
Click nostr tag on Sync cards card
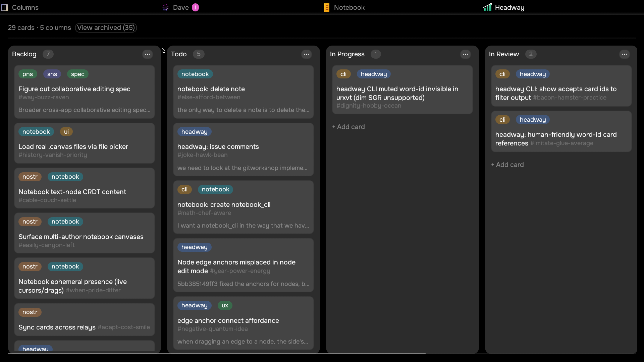(x=30, y=312)
